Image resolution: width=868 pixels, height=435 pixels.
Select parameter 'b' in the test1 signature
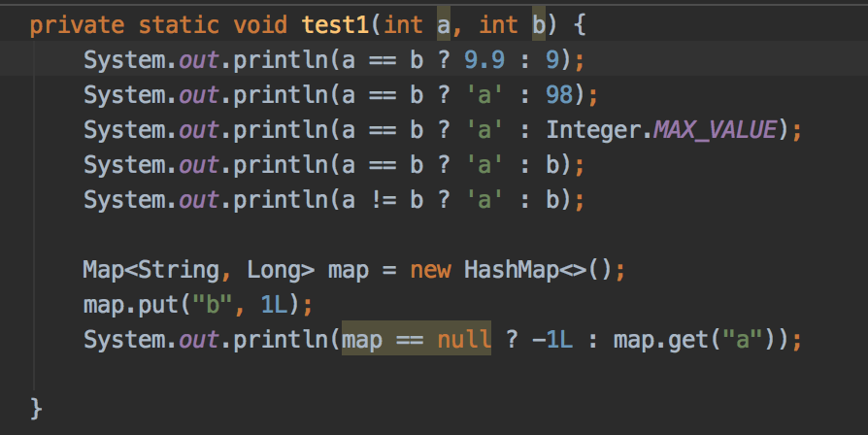click(539, 25)
